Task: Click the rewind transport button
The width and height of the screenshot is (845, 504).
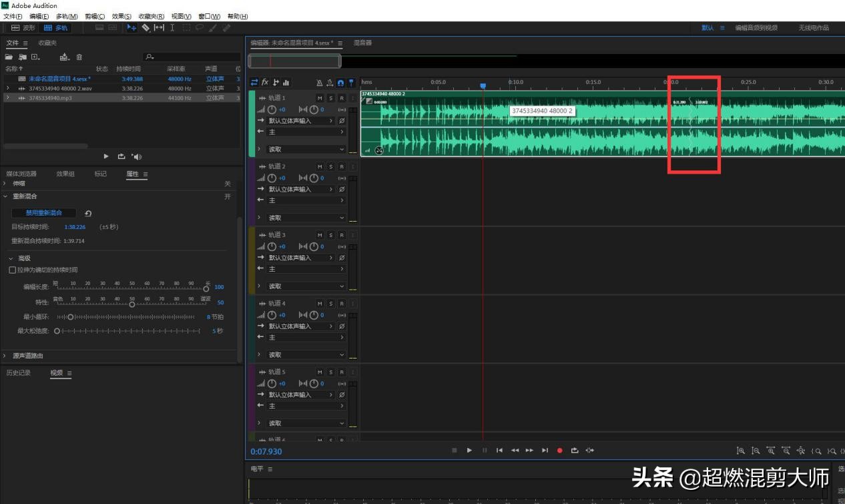Action: pos(515,451)
